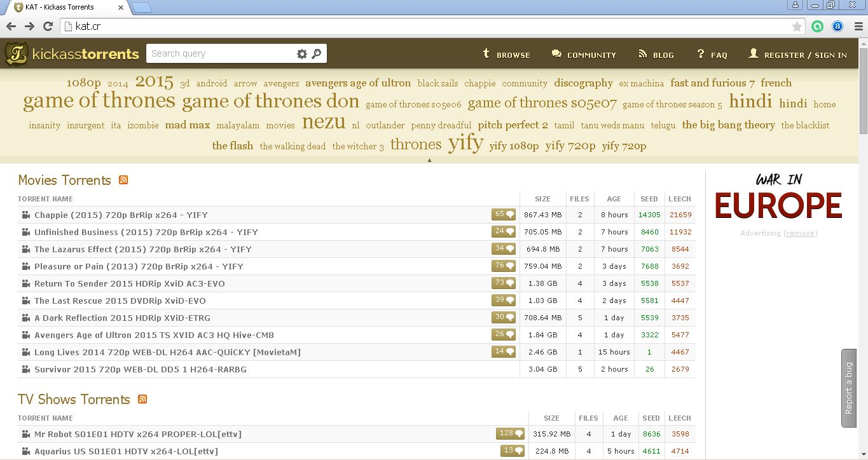Click the 'the big bang theory' tag
Image resolution: width=868 pixels, height=460 pixels.
click(729, 125)
